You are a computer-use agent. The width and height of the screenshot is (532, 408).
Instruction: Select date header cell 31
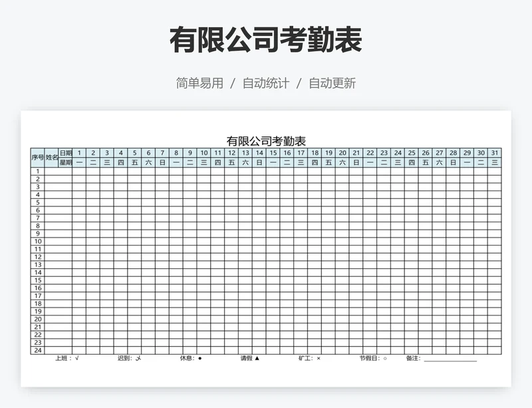coord(495,153)
